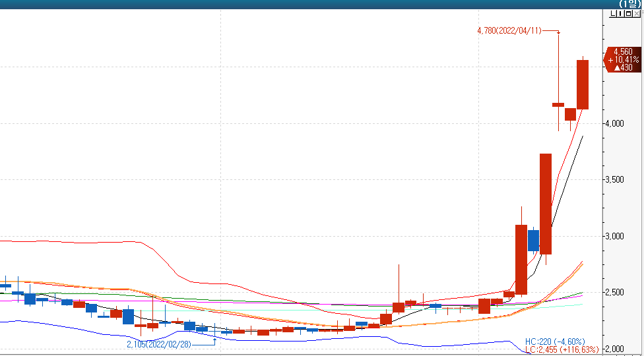Select the 2,105(2022/02/28) low label

point(159,344)
